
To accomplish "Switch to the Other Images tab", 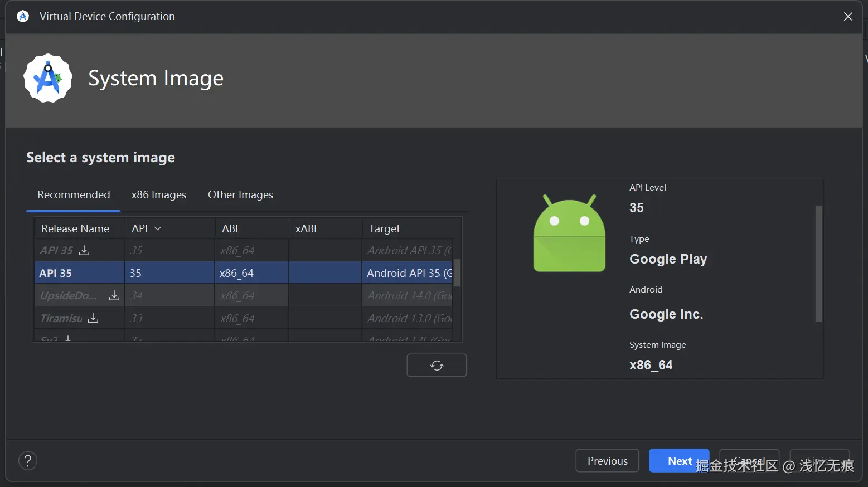I will [x=240, y=195].
